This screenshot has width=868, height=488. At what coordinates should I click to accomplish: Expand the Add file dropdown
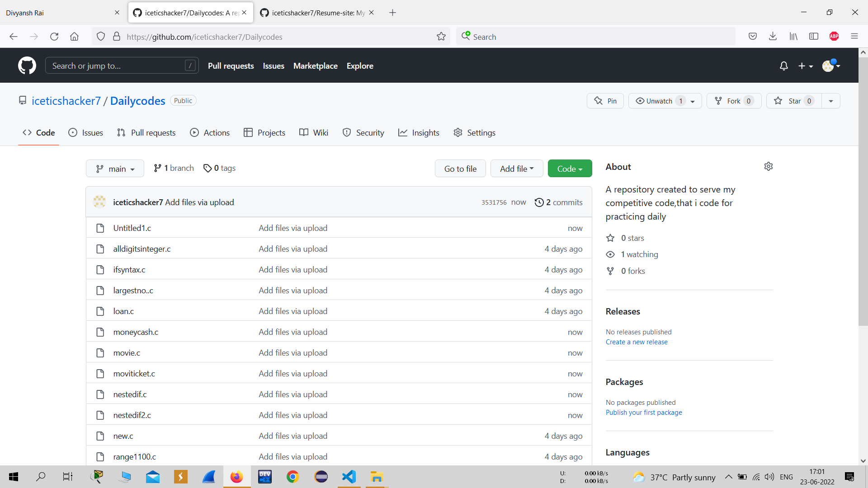point(517,169)
